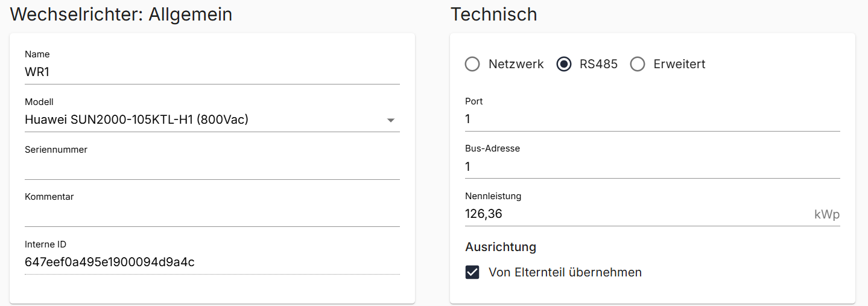Select the Netzwerk radio button
The width and height of the screenshot is (868, 306).
point(472,64)
